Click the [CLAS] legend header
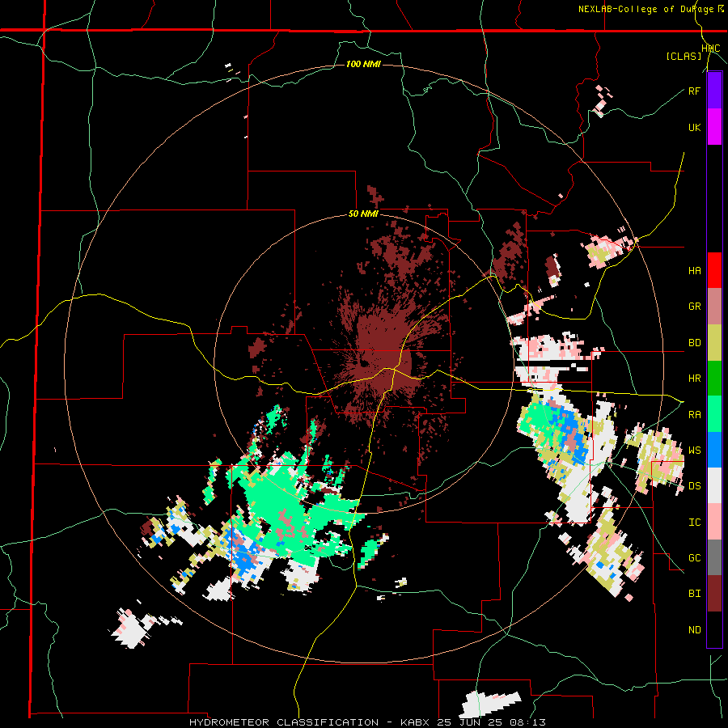 click(684, 56)
